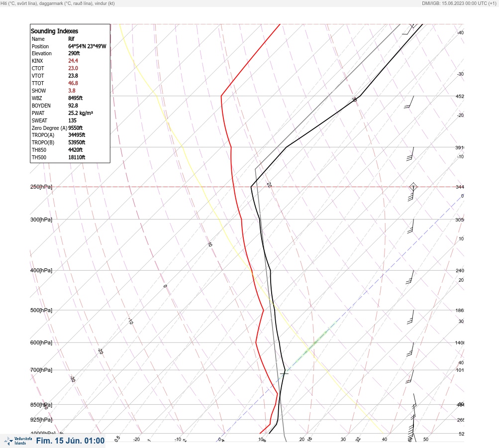Click the TH500 value '18110ft'

[77, 157]
